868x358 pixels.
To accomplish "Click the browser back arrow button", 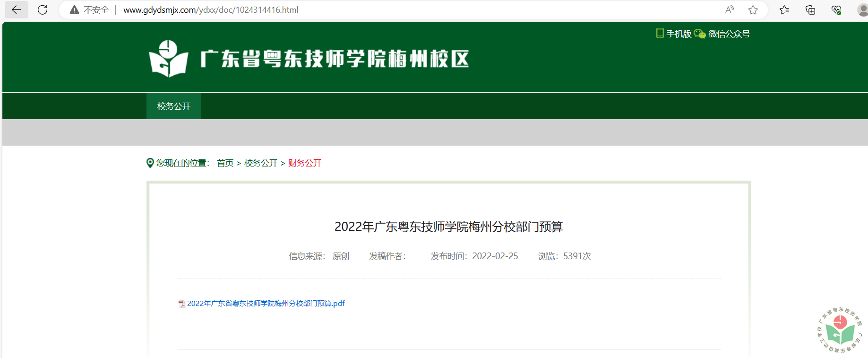I will coord(17,10).
